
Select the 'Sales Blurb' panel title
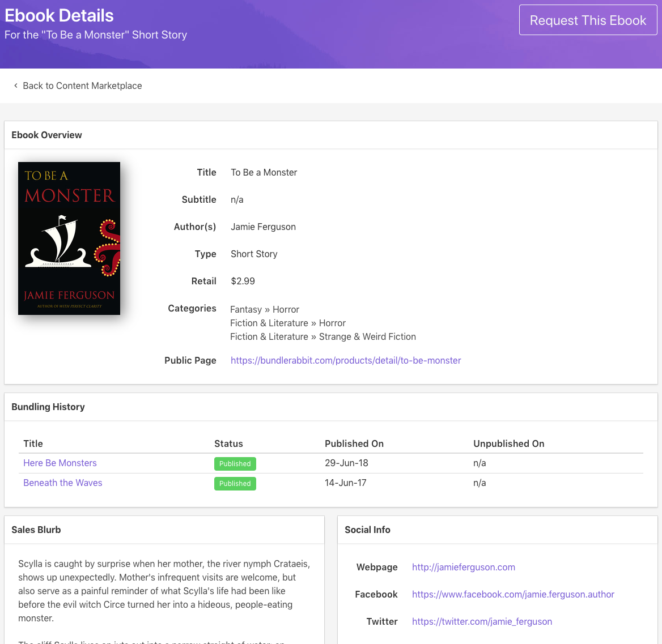(x=36, y=530)
